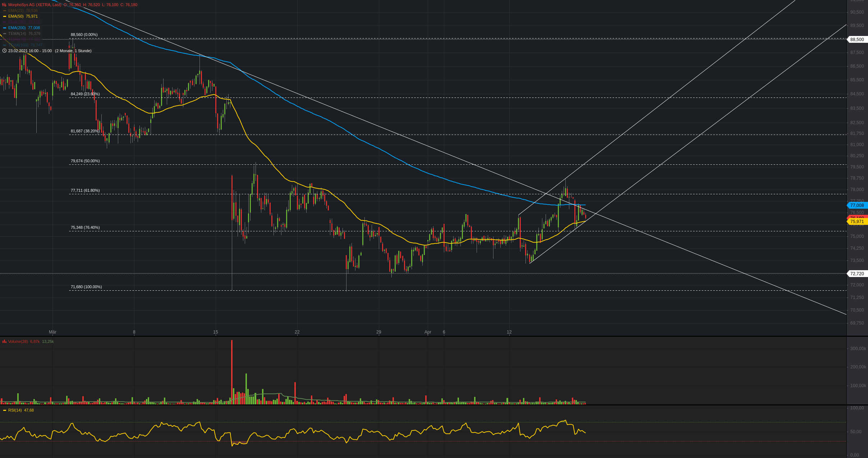868x458 pixels.
Task: Select the MorphoSys AG (XETRA, Last) title
Action: 35,5
